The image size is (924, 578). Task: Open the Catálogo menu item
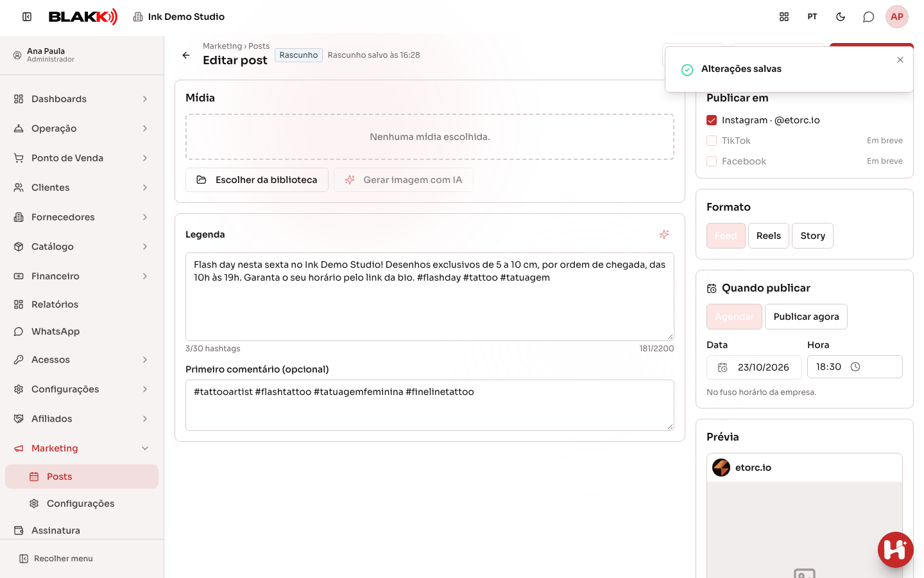(81, 247)
